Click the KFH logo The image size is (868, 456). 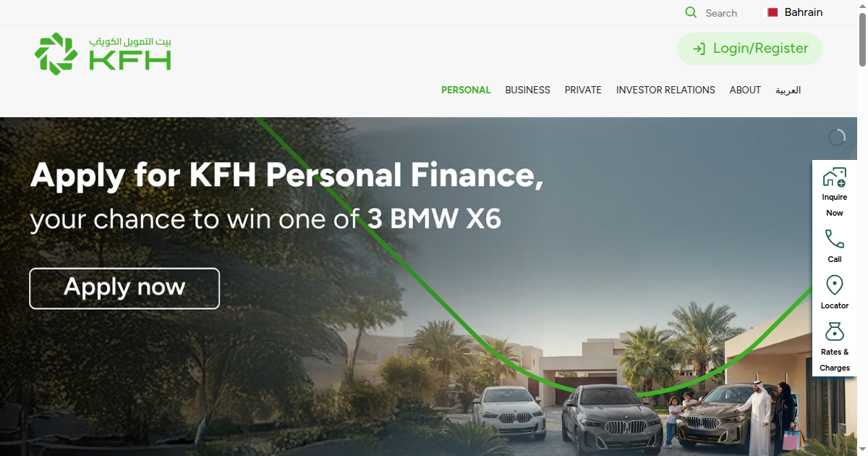point(103,54)
